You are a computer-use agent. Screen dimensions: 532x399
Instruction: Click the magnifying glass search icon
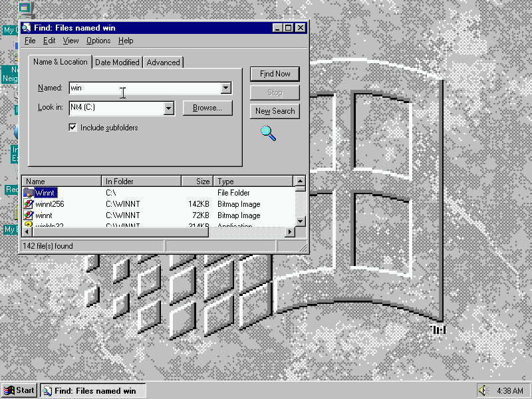(268, 133)
